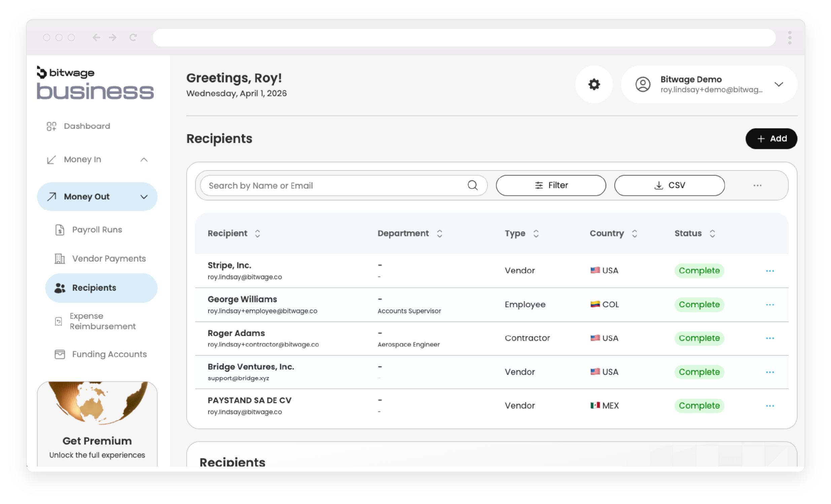
Task: Click the search magnifier icon
Action: tap(472, 185)
